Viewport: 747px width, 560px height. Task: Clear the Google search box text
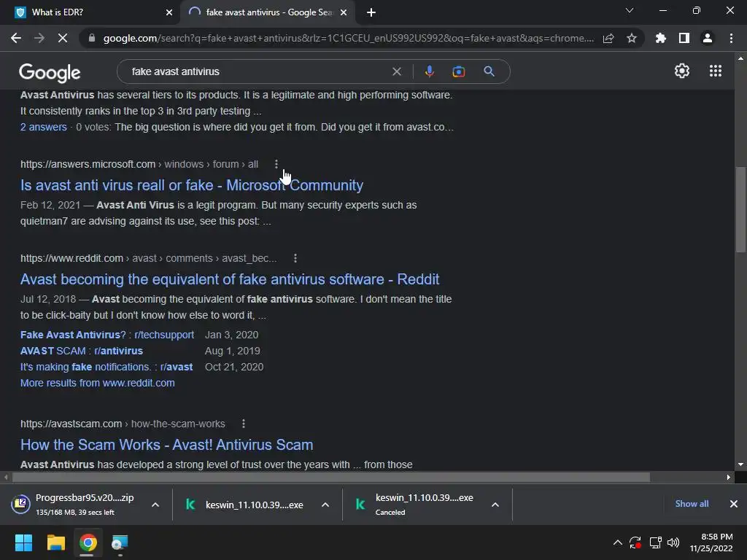tap(396, 71)
